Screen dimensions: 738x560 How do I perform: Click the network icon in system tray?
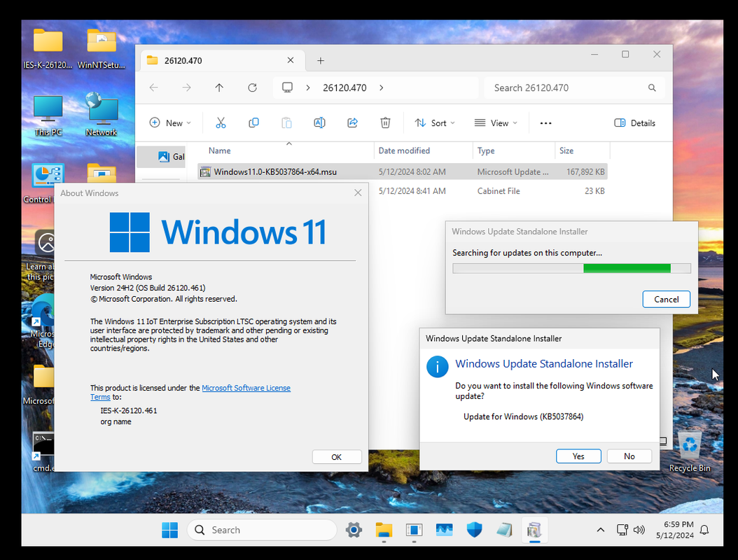coord(622,530)
